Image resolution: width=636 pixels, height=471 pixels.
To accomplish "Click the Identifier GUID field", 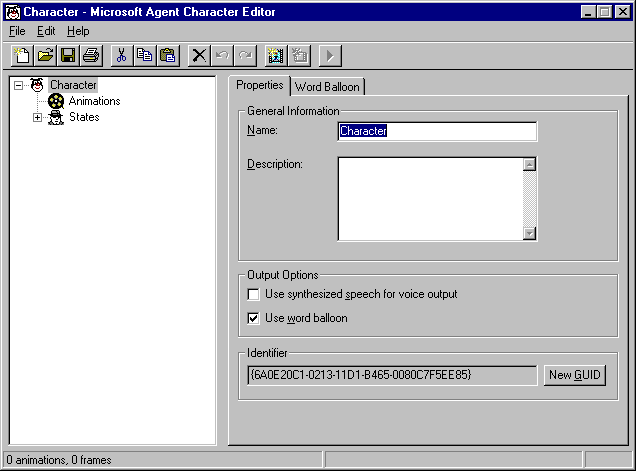I will (x=392, y=375).
